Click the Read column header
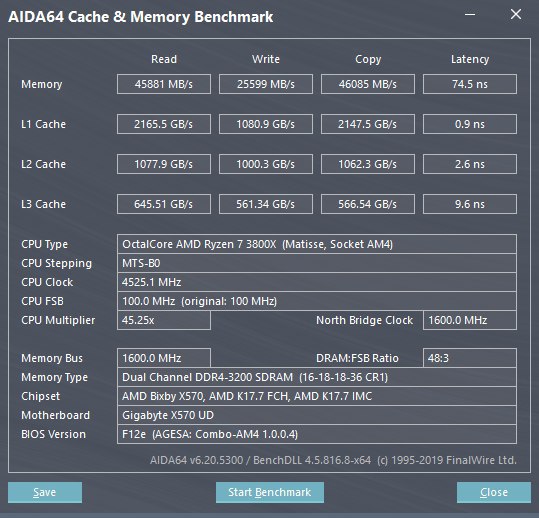The image size is (539, 518). pyautogui.click(x=164, y=59)
